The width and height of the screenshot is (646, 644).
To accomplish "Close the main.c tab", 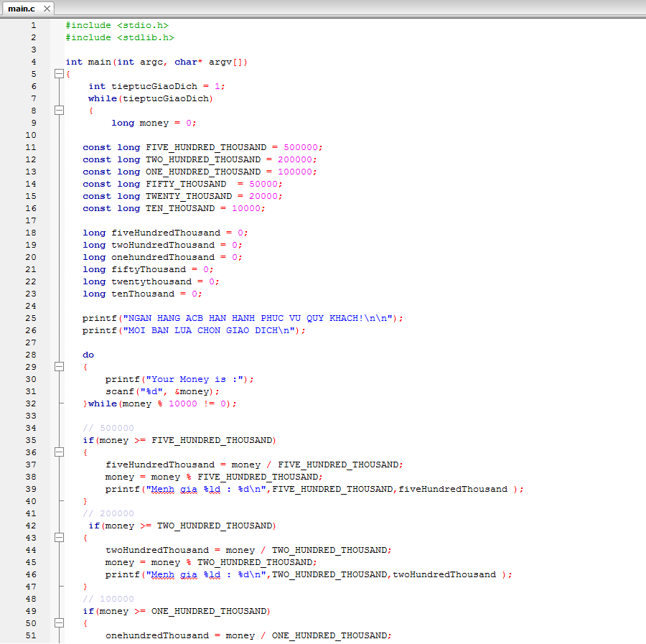I will pos(47,8).
